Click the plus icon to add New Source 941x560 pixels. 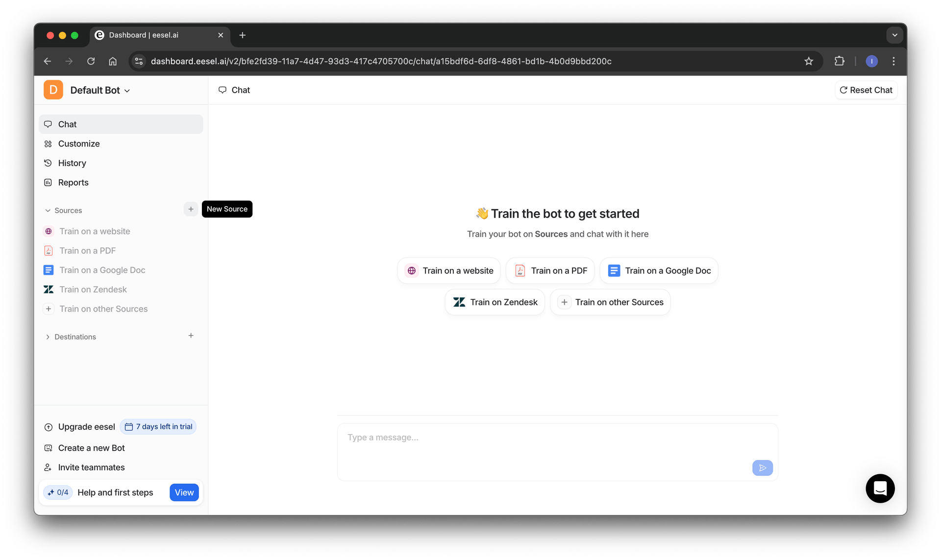click(x=191, y=209)
